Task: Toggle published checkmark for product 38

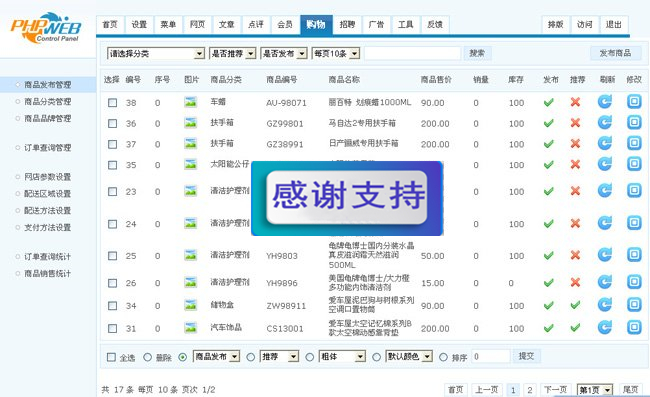Action: pyautogui.click(x=548, y=102)
